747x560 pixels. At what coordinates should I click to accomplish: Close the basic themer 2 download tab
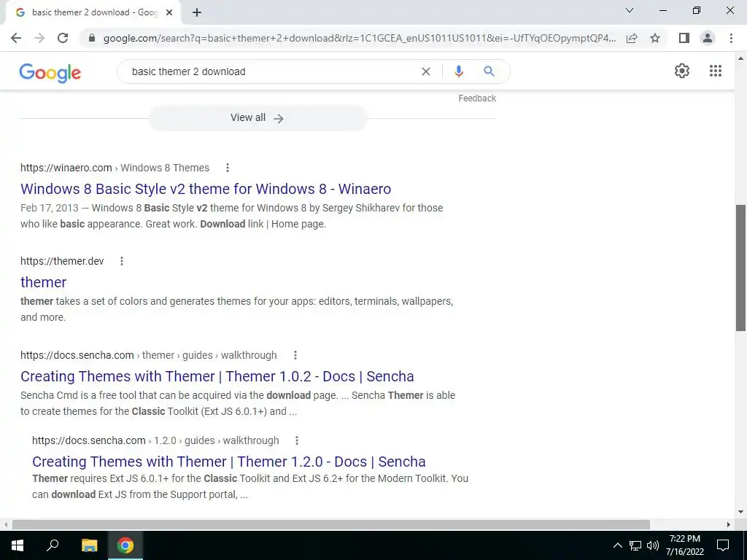(169, 13)
